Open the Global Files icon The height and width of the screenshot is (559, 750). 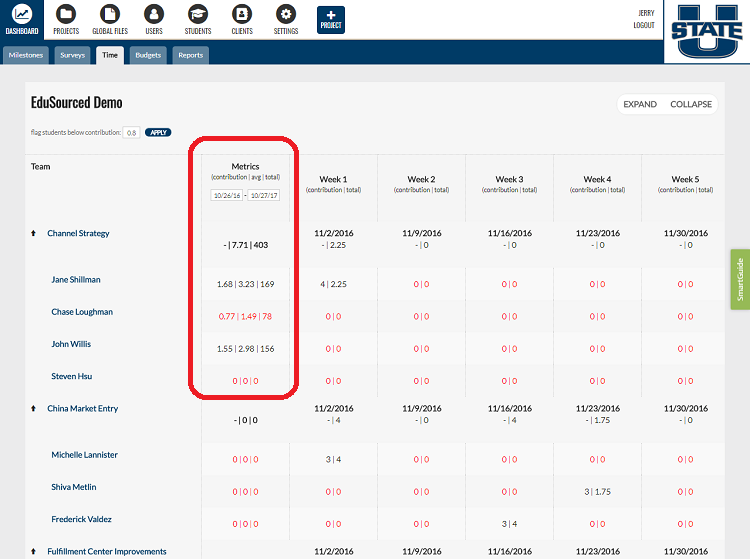(x=110, y=14)
